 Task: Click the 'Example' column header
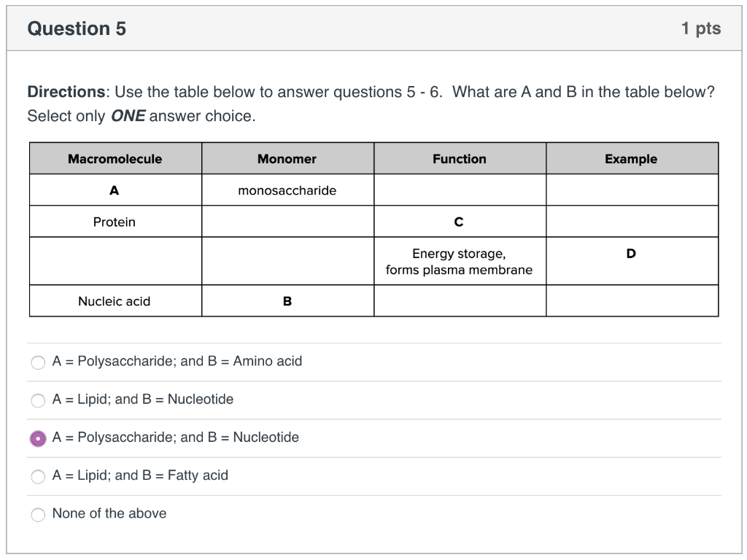click(632, 158)
